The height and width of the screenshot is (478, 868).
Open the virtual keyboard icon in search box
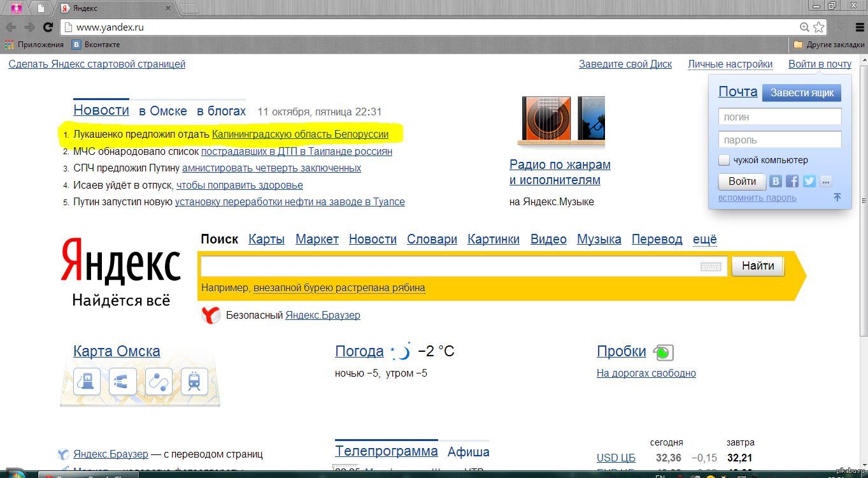[x=711, y=266]
